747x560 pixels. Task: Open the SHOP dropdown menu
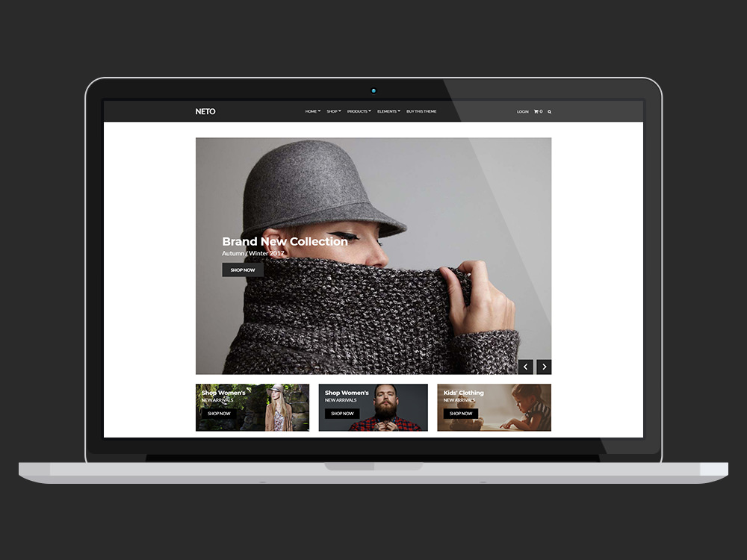tap(332, 111)
